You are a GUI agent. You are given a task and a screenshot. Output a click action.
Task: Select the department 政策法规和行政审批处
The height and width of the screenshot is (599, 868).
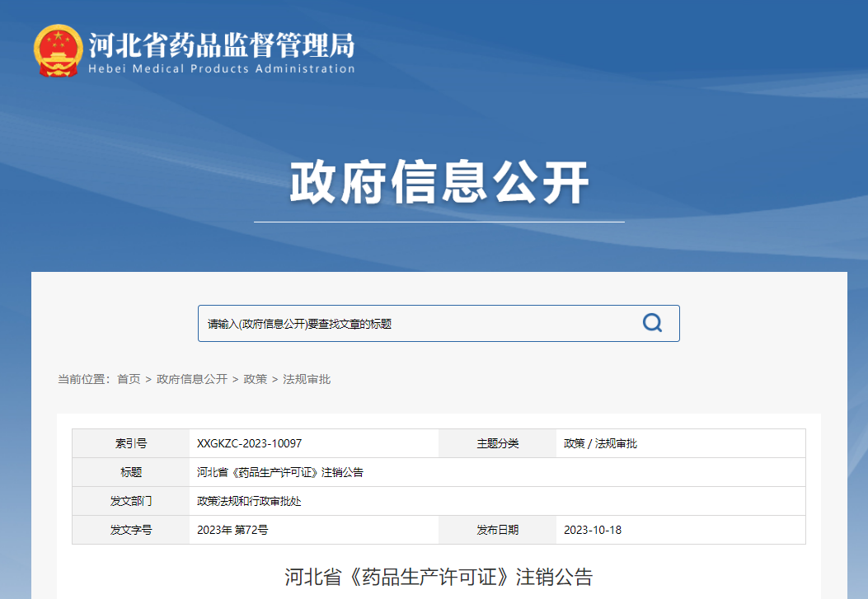tap(249, 501)
